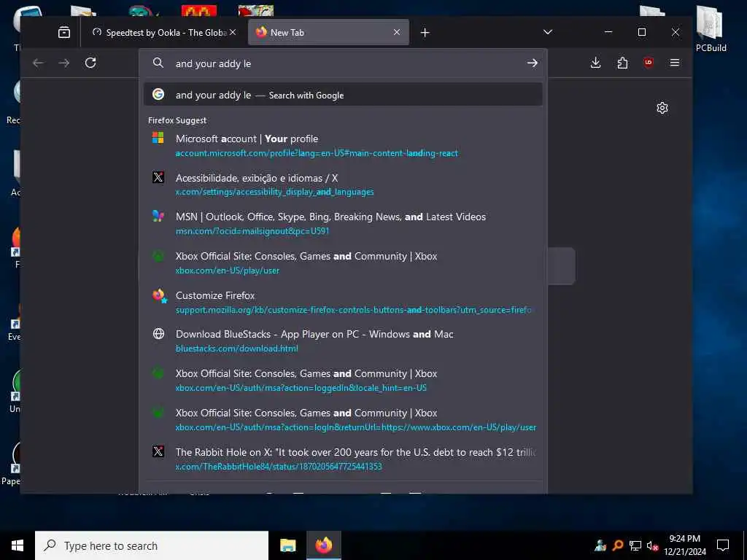Click the taskbar 'Type here to search' box
The width and height of the screenshot is (747, 560).
point(152,545)
